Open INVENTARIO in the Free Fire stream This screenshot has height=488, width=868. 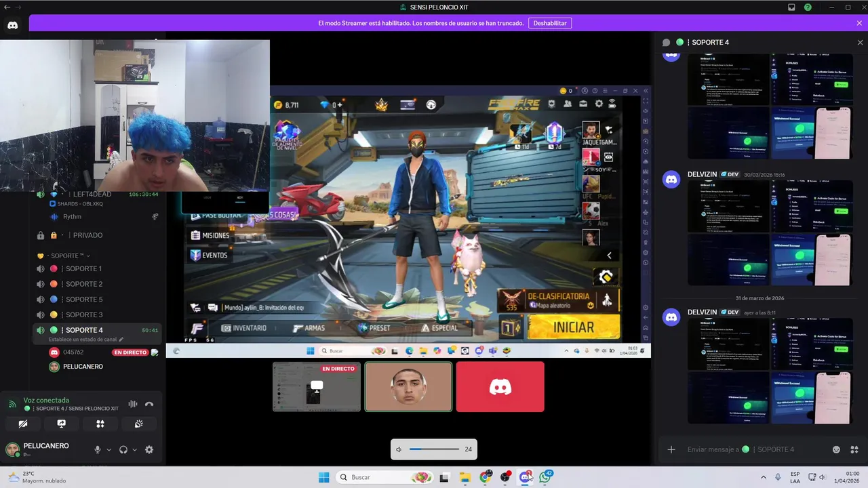244,328
